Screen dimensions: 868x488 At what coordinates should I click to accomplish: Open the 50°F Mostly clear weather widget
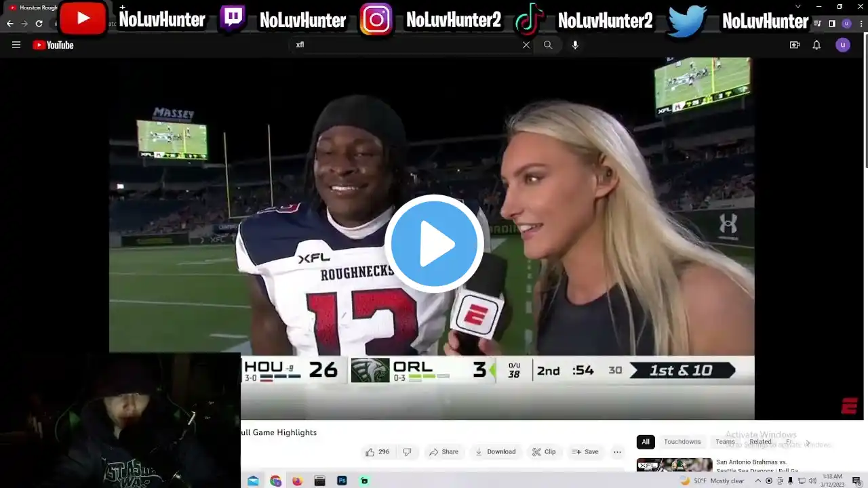tap(712, 481)
